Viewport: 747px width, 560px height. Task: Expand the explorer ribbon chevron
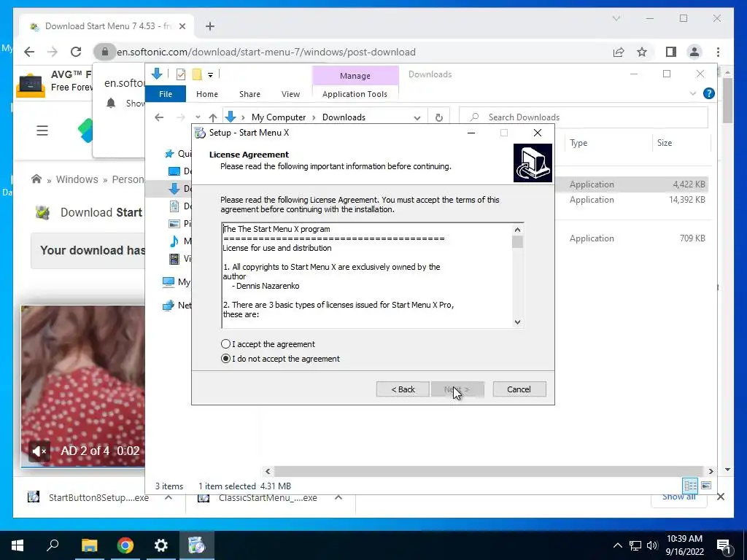pos(693,93)
